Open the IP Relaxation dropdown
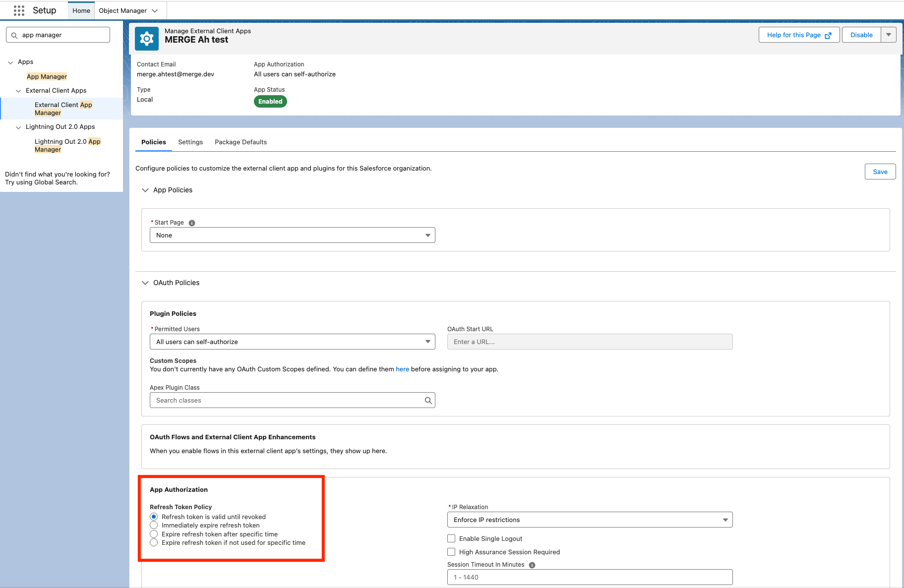 coord(590,520)
